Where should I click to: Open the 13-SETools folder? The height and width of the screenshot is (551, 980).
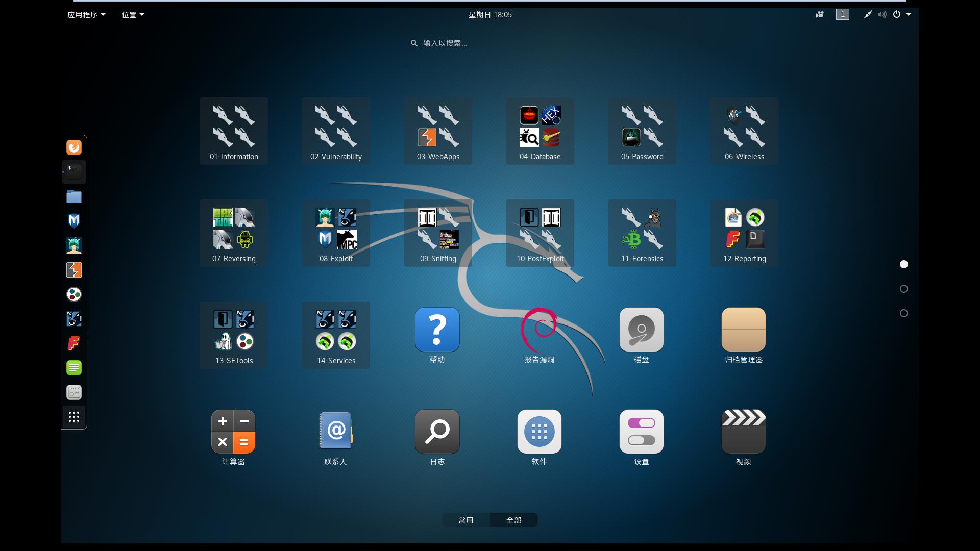(x=234, y=335)
